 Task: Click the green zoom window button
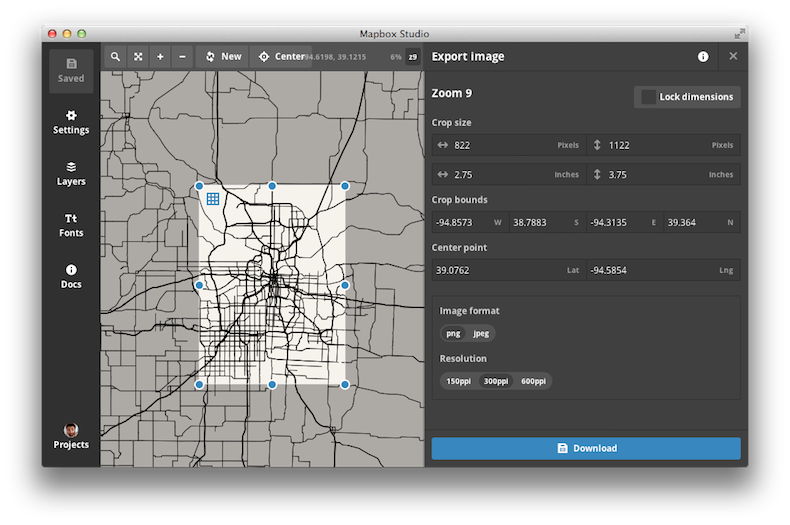[82, 34]
